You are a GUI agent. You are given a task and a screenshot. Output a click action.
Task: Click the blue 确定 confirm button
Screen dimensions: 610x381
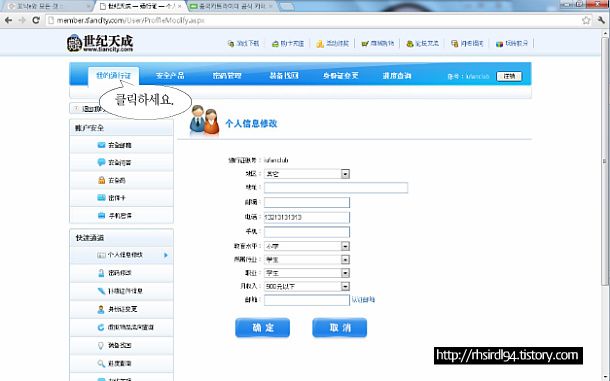tap(263, 328)
